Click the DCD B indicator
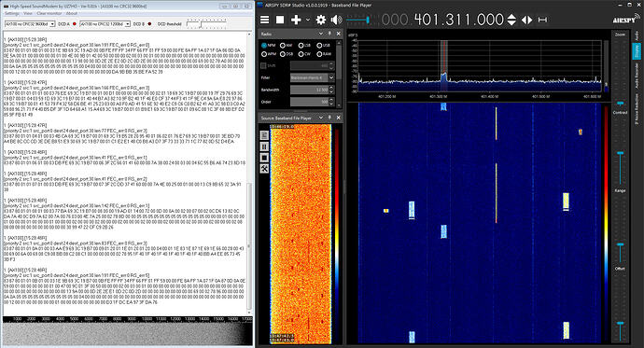 pos(149,24)
